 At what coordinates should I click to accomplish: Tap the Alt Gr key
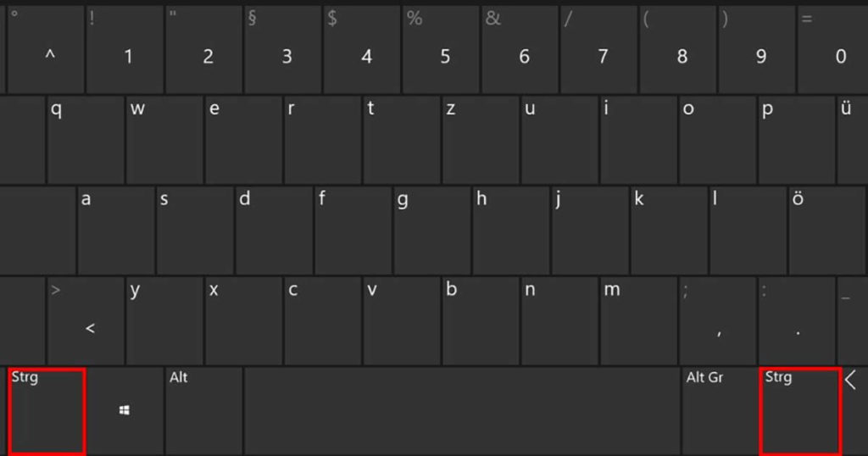[721, 412]
